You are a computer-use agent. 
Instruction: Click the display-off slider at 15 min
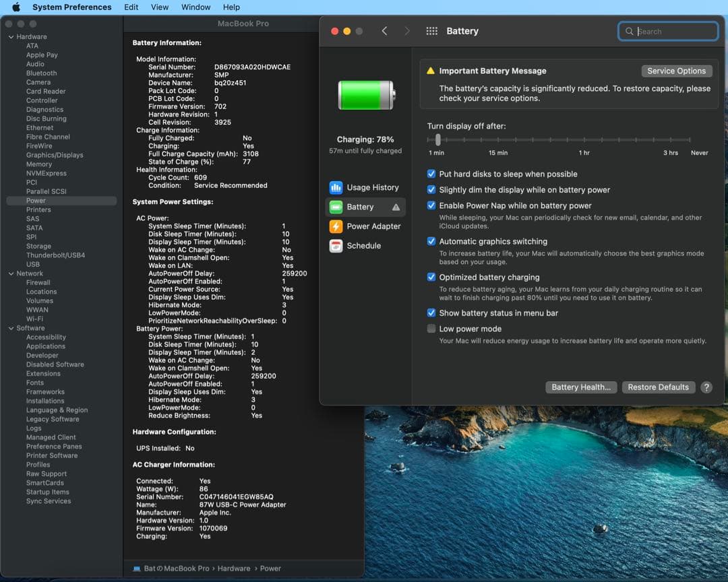pyautogui.click(x=498, y=140)
